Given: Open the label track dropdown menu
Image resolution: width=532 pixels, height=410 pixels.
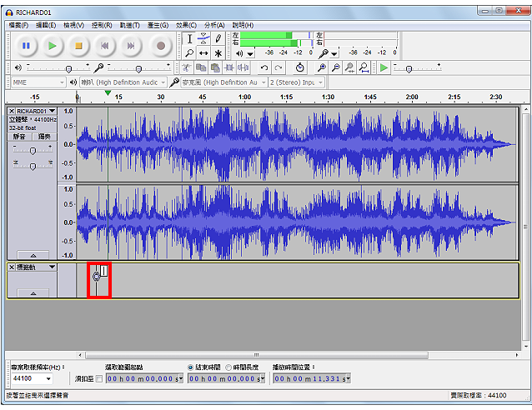Looking at the screenshot, I should tap(36, 267).
